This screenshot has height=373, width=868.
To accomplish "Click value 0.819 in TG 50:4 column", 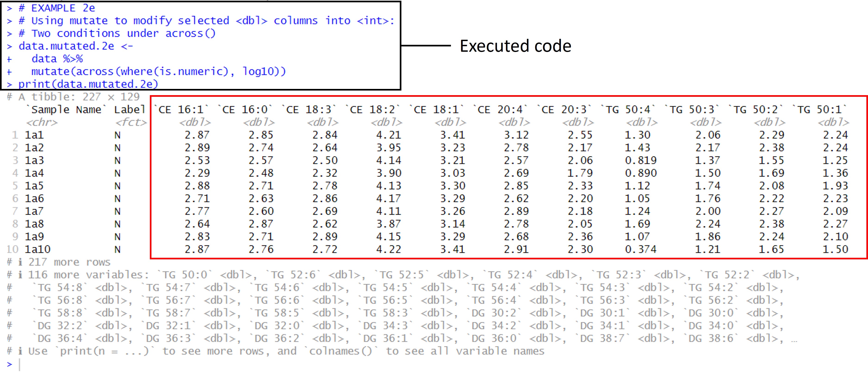I will (640, 161).
